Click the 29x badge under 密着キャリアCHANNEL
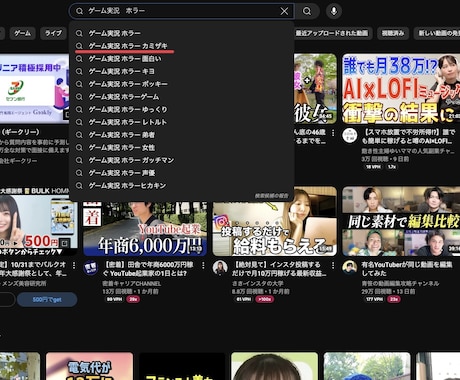 133,299
